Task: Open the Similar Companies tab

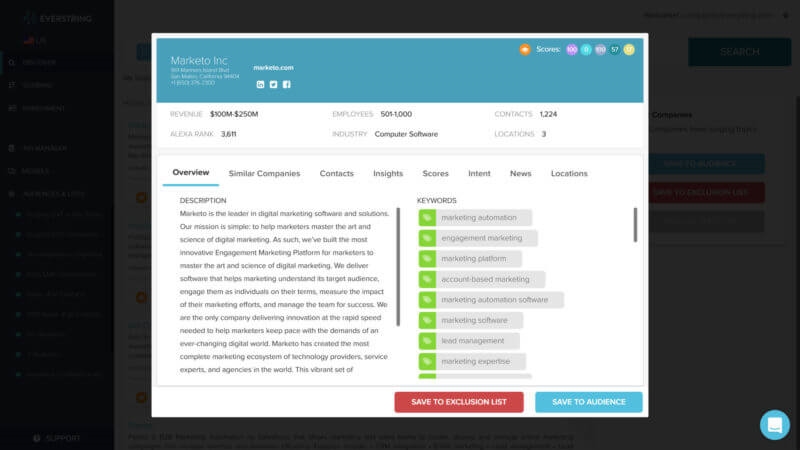Action: (x=264, y=173)
